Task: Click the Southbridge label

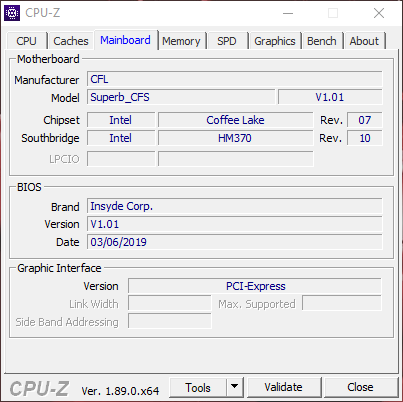Action: [x=50, y=138]
